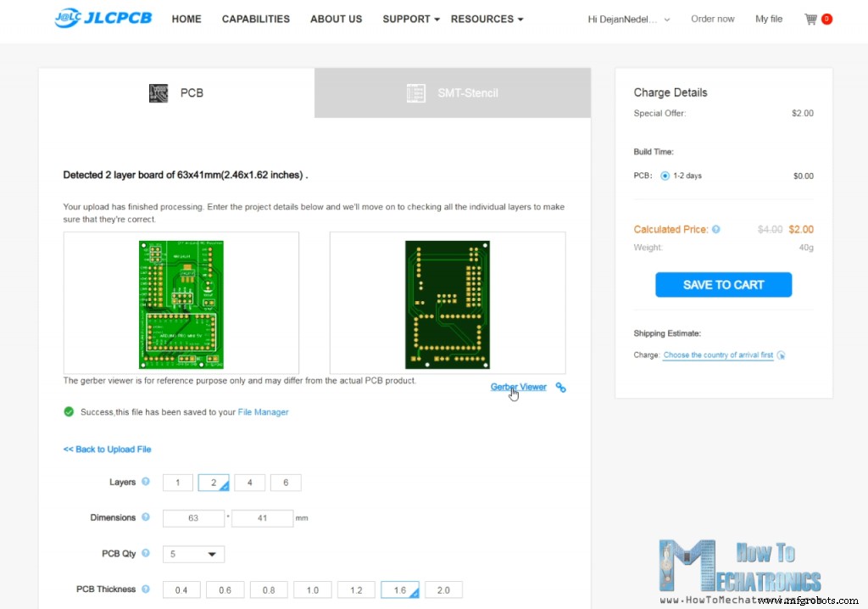Screen dimensions: 868x609
Task: Click the JLCPCB logo
Action: [102, 18]
